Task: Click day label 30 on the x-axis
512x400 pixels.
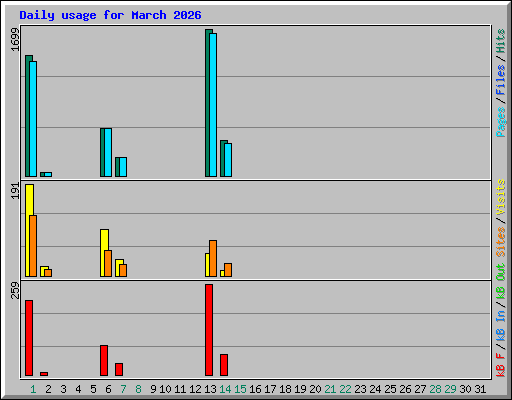Action: coord(465,389)
